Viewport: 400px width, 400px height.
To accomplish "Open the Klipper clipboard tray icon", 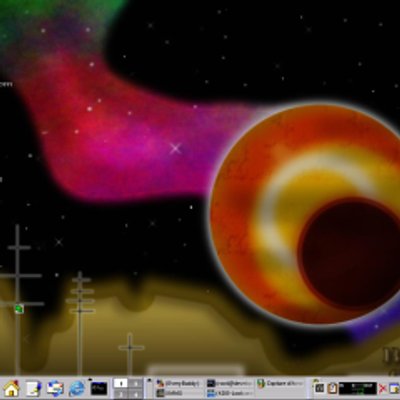I will (332, 388).
